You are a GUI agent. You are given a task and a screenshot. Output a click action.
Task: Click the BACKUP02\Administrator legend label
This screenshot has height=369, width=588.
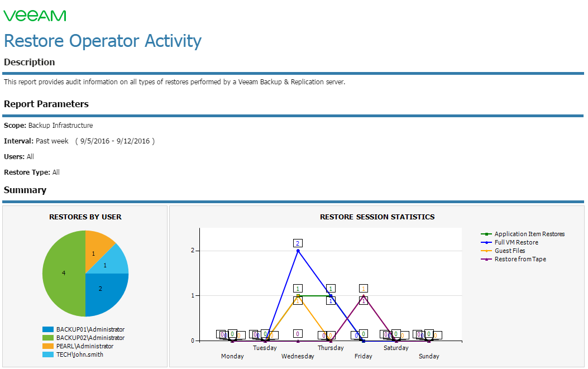coord(90,338)
